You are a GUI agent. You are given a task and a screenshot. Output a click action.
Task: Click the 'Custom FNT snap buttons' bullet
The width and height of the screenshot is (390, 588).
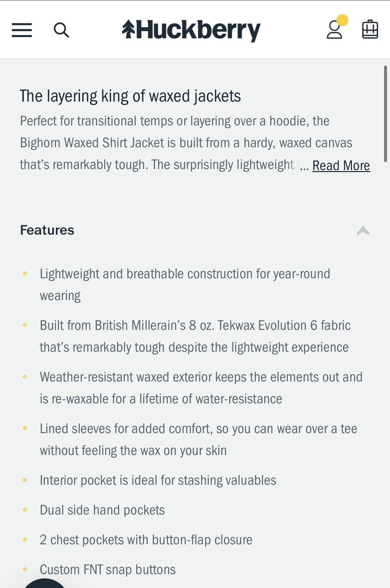click(x=108, y=570)
